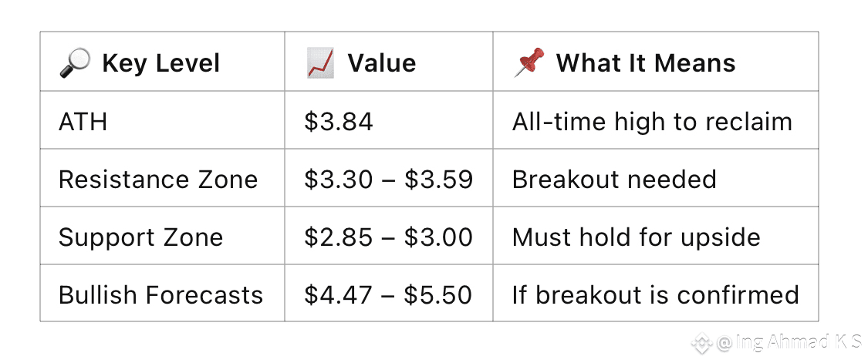Select the Value column header text
The height and width of the screenshot is (363, 868).
[382, 62]
